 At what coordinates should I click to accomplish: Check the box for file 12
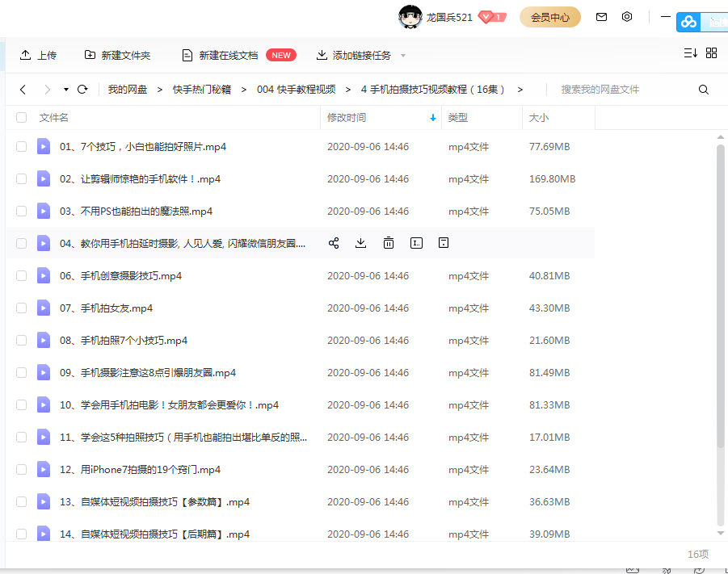(21, 469)
